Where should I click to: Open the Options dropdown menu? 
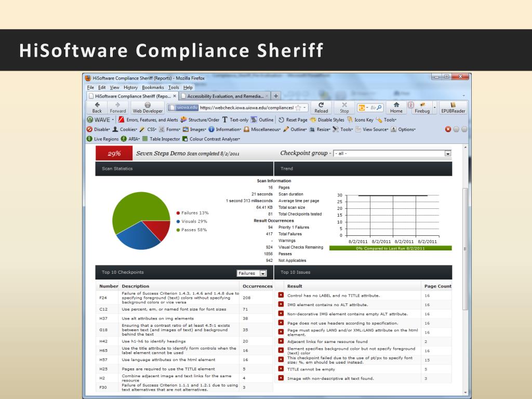coord(403,129)
